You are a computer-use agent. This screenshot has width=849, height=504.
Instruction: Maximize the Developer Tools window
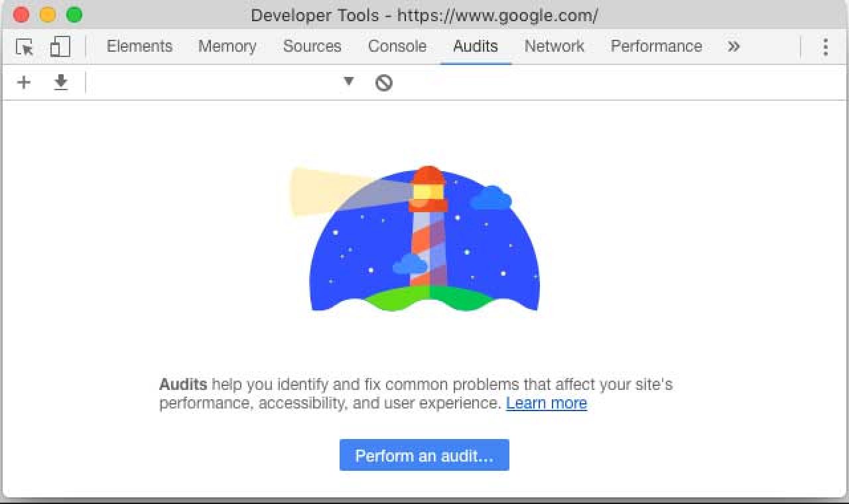(74, 15)
